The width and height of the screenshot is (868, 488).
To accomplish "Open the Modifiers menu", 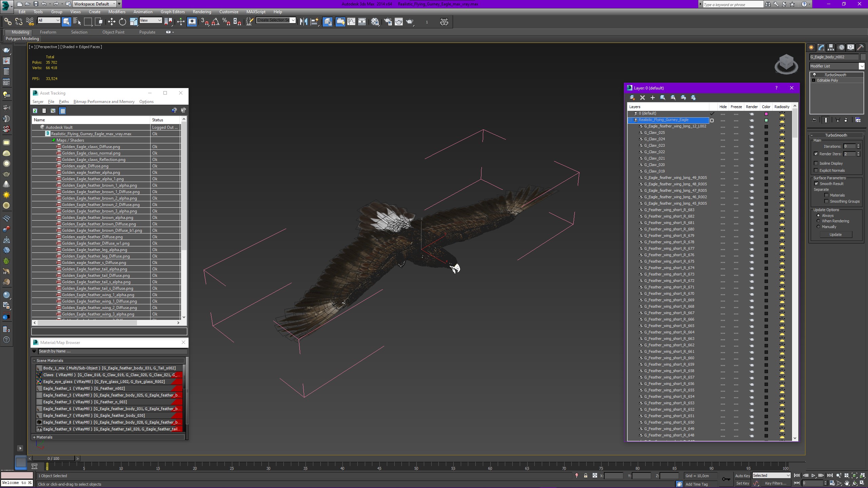I will pyautogui.click(x=117, y=12).
